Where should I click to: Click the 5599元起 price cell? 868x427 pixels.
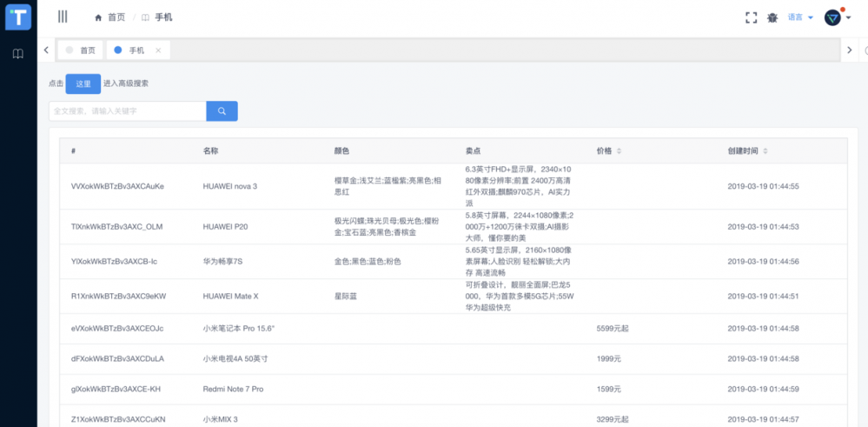613,329
